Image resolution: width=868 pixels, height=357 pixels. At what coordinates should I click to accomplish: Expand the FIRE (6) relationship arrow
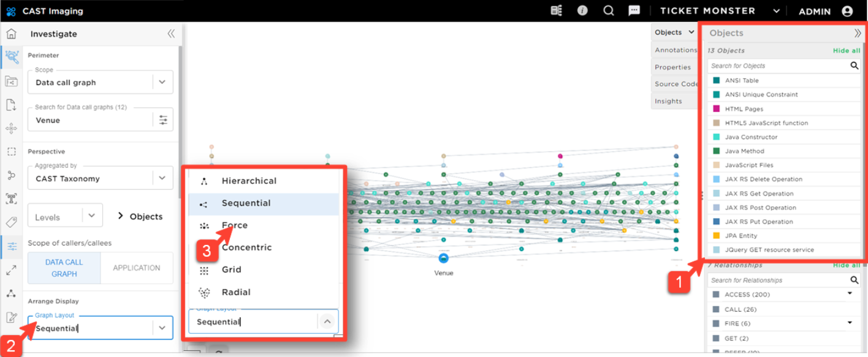[850, 322]
